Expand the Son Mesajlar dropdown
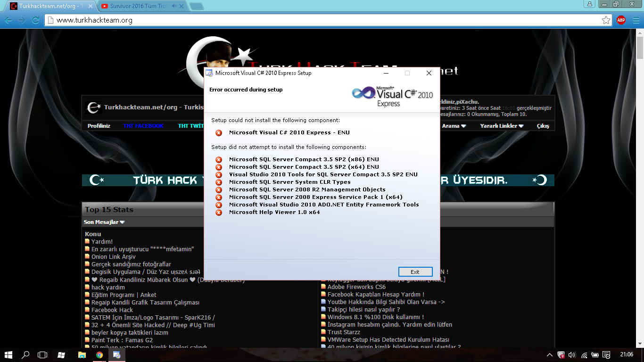 [x=104, y=222]
